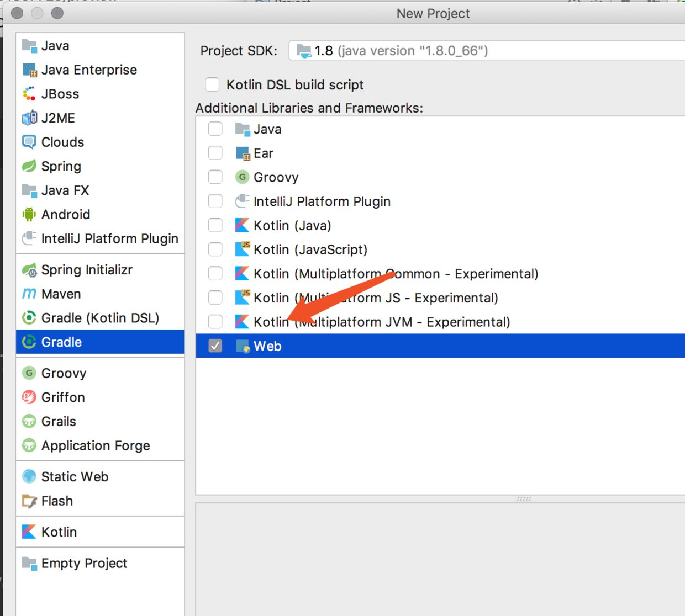This screenshot has height=616, width=685.
Task: Check the IntelliJ Platform Plugin framework checkbox
Action: click(x=215, y=201)
